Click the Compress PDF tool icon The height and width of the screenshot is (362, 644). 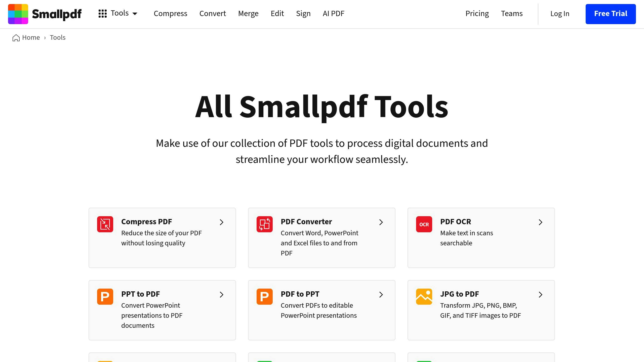pos(105,224)
